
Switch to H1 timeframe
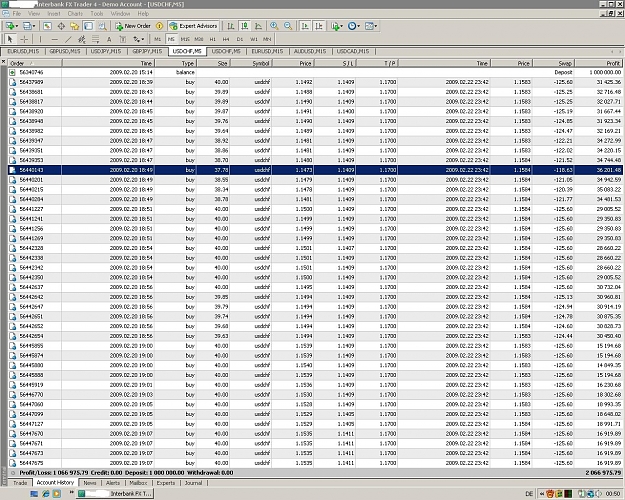[x=212, y=39]
